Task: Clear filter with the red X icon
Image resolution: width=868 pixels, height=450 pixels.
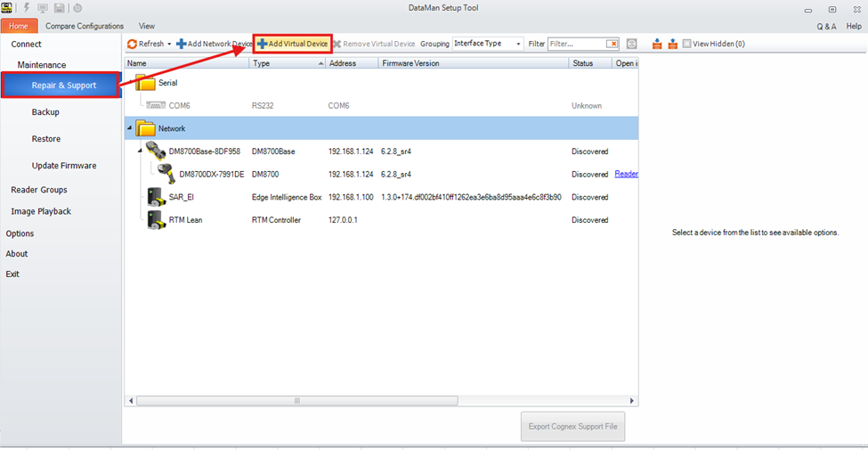Action: tap(612, 44)
